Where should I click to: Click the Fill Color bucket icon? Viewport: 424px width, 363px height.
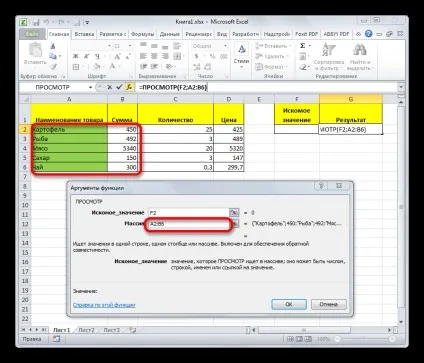(97, 67)
